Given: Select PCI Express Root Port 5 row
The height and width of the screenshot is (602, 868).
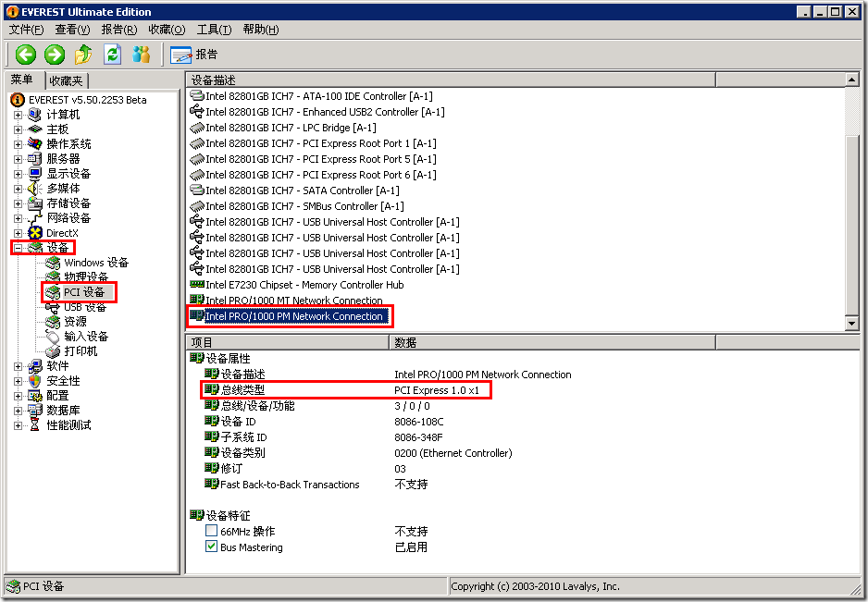Looking at the screenshot, I should pos(313,159).
